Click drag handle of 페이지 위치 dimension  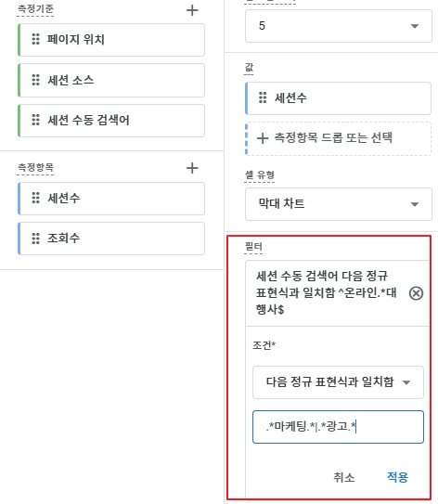35,39
